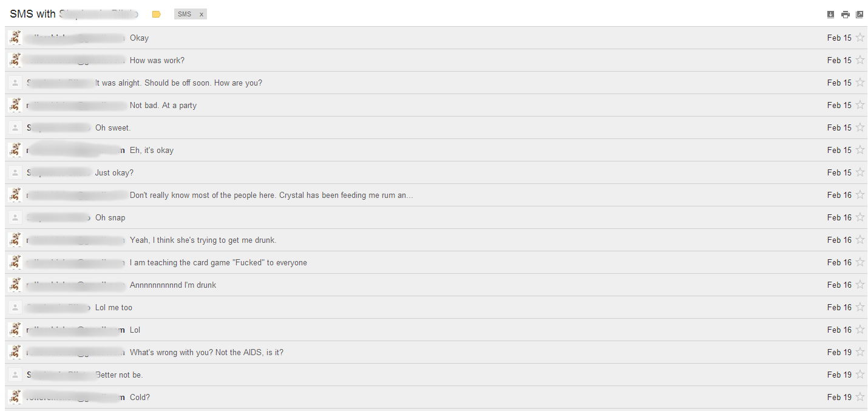The image size is (868, 411).
Task: Open the SMS label
Action: pos(185,14)
